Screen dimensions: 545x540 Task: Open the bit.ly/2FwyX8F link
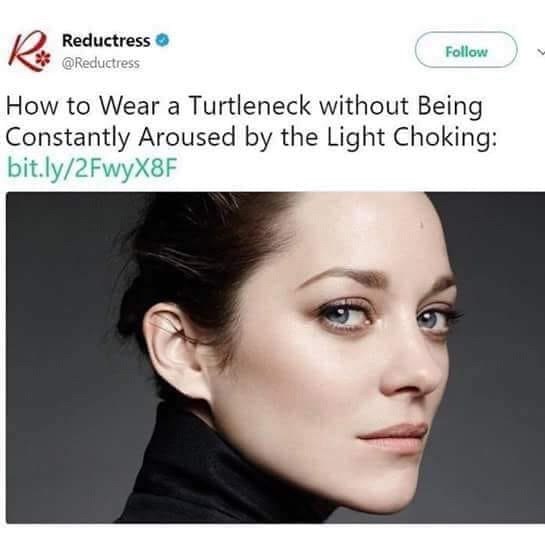point(92,168)
